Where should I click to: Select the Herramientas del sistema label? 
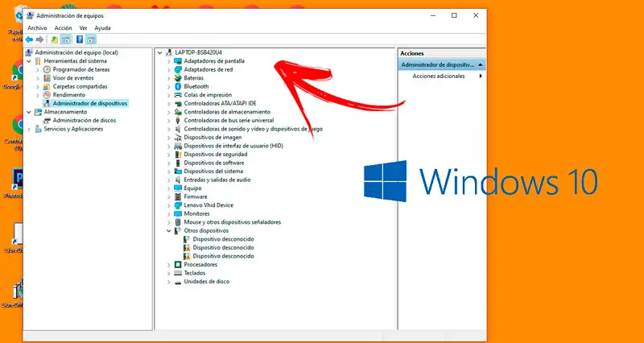coord(75,61)
